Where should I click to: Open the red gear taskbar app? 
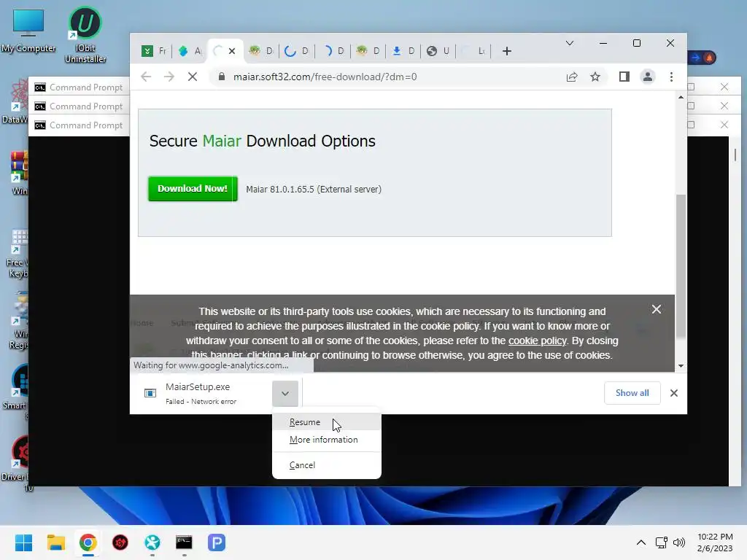point(120,542)
